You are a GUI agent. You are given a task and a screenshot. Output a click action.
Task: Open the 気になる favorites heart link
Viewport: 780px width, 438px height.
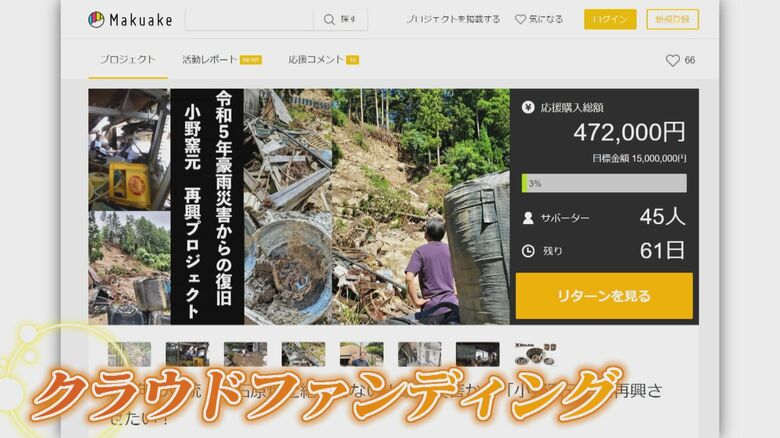(x=539, y=19)
